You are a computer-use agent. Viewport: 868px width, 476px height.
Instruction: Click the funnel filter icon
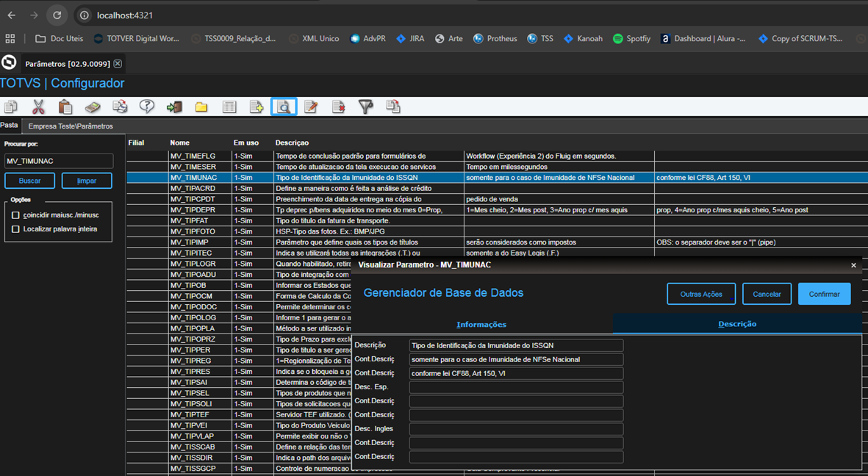(366, 107)
